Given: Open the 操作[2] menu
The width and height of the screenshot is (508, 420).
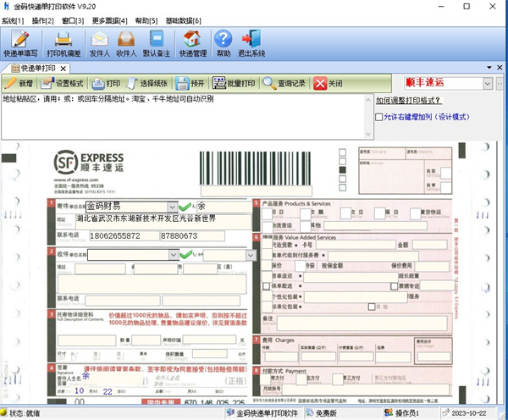Looking at the screenshot, I should click(x=43, y=20).
